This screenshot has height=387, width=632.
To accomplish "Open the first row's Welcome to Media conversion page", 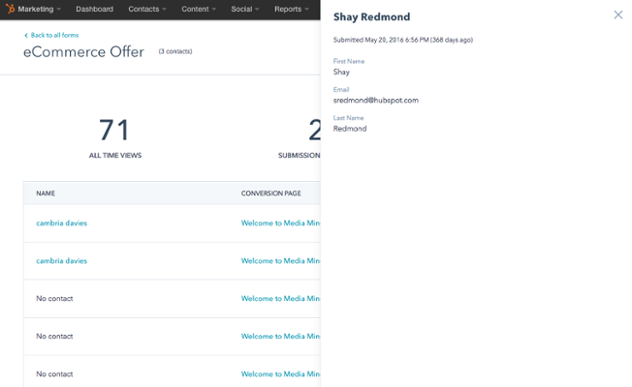I will (x=281, y=223).
